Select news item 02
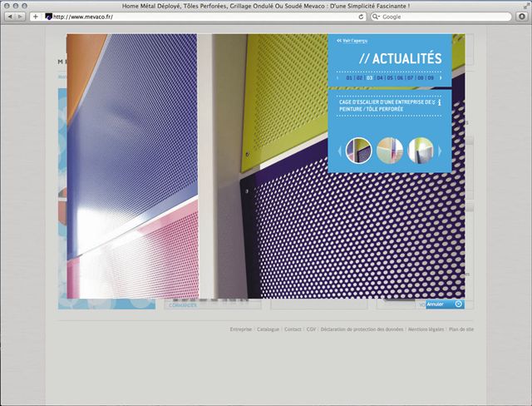The width and height of the screenshot is (532, 406). pos(359,77)
